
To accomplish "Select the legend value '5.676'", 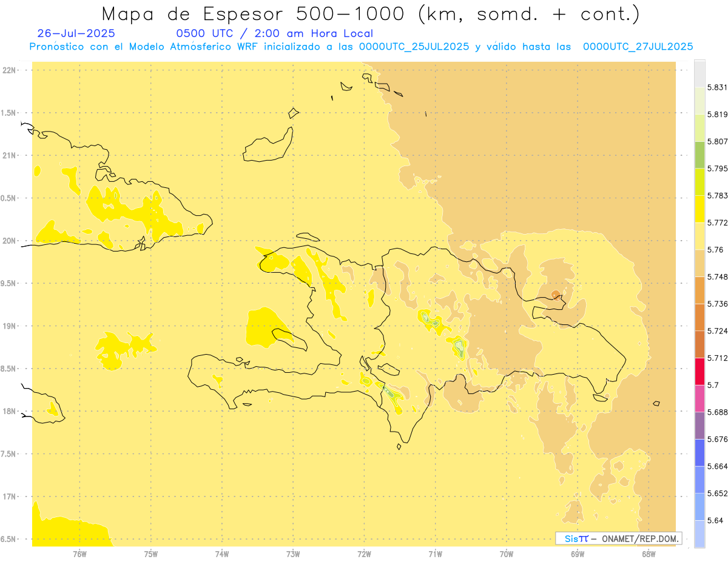I will pyautogui.click(x=717, y=439).
